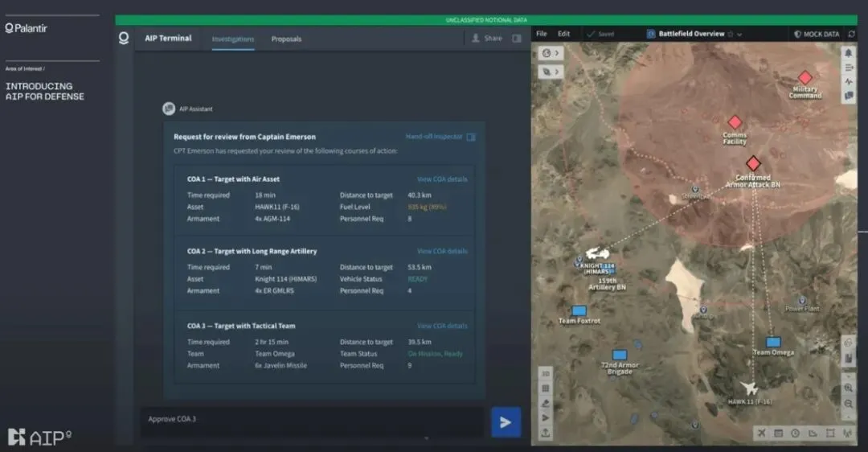Send the message with the blue arrow button
This screenshot has width=868, height=452.
click(506, 422)
